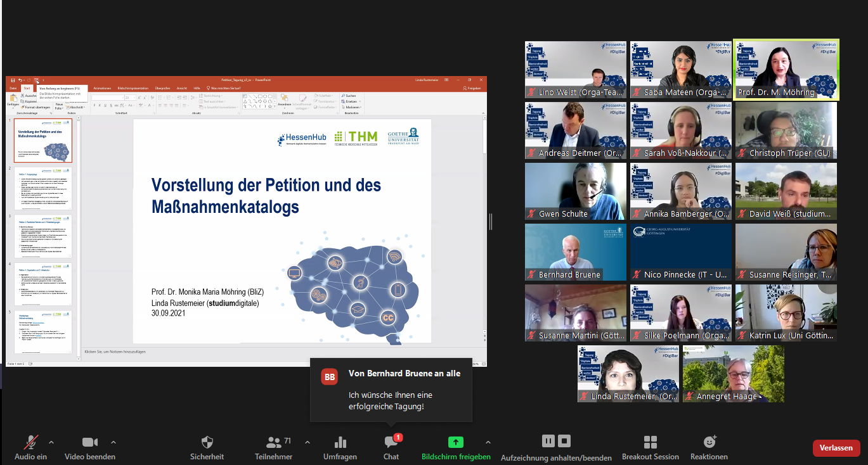Select Annegret Haage's video tile
This screenshot has width=868, height=465.
click(733, 373)
